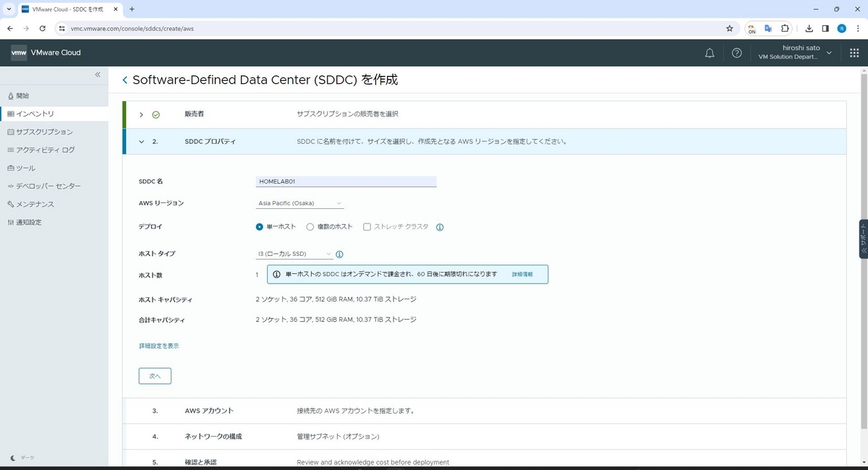Go back using the arrow beside SDDC title

pos(124,80)
